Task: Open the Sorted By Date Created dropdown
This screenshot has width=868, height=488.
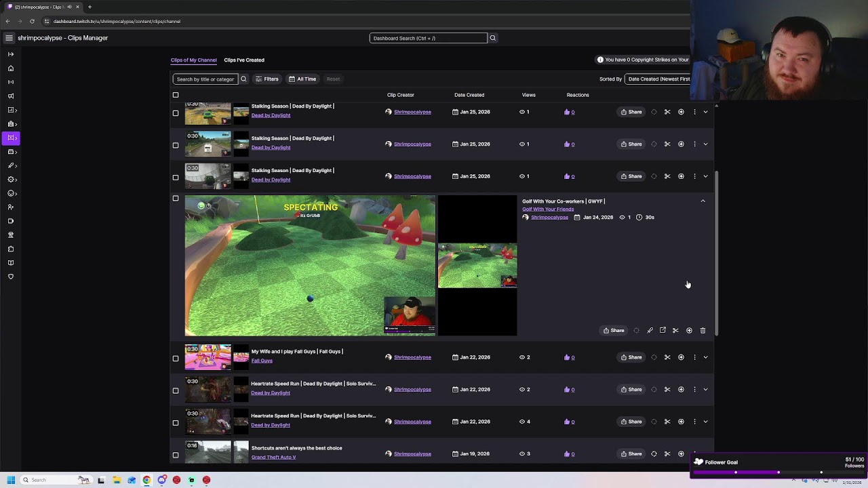Action: click(x=657, y=79)
